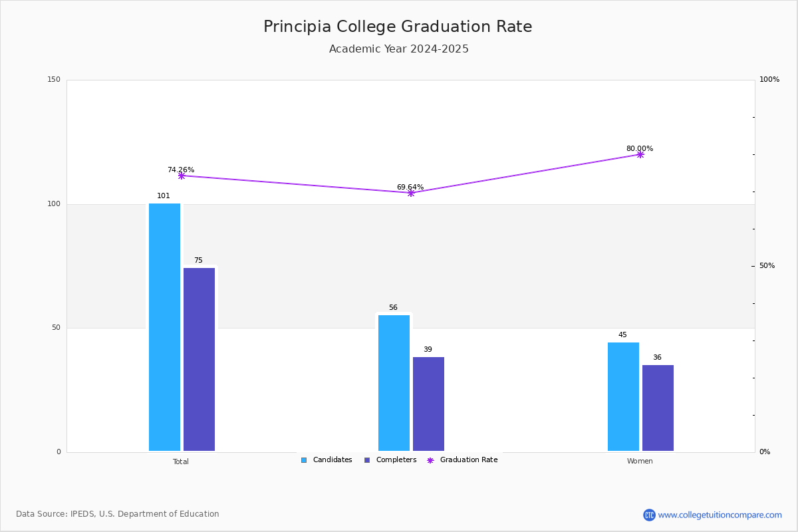Click the Graduation Rate asterisk legend icon

coord(430,460)
